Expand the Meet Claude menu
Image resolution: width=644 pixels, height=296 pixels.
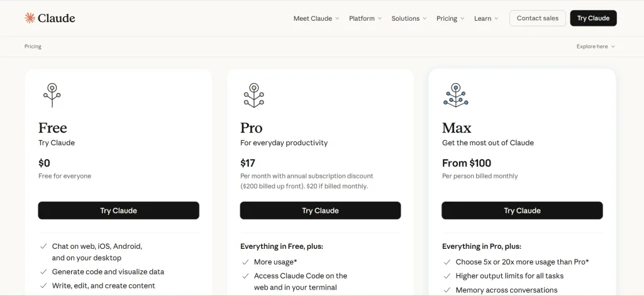click(x=316, y=18)
